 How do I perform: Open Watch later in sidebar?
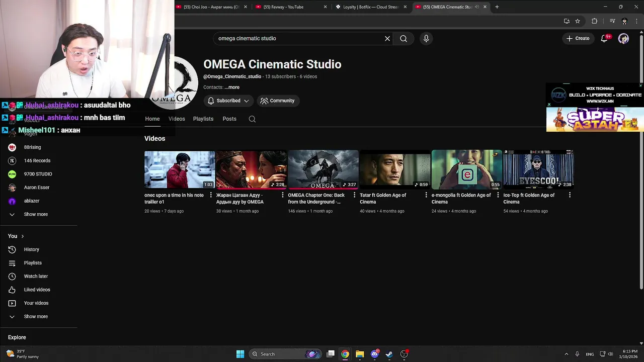(x=36, y=276)
